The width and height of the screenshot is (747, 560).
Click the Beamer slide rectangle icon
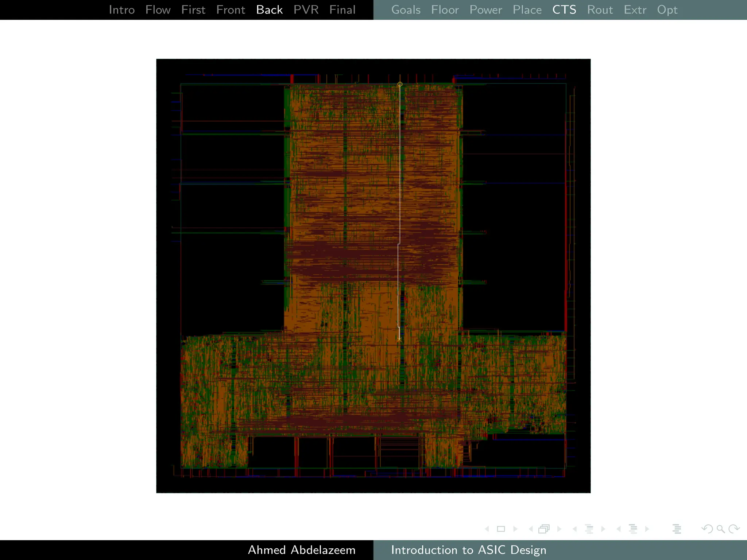tap(501, 529)
